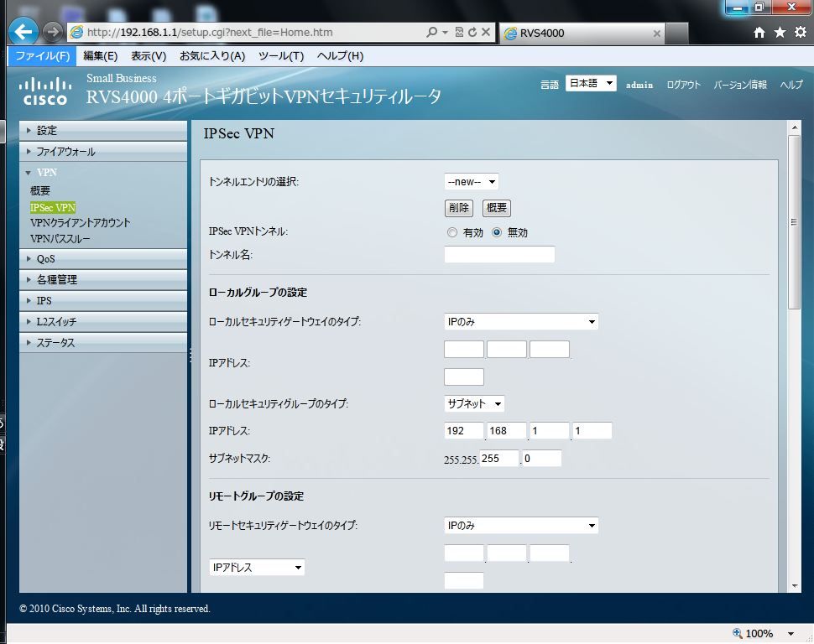Open the ツール(T) menu
This screenshot has height=644, width=814.
pyautogui.click(x=281, y=56)
